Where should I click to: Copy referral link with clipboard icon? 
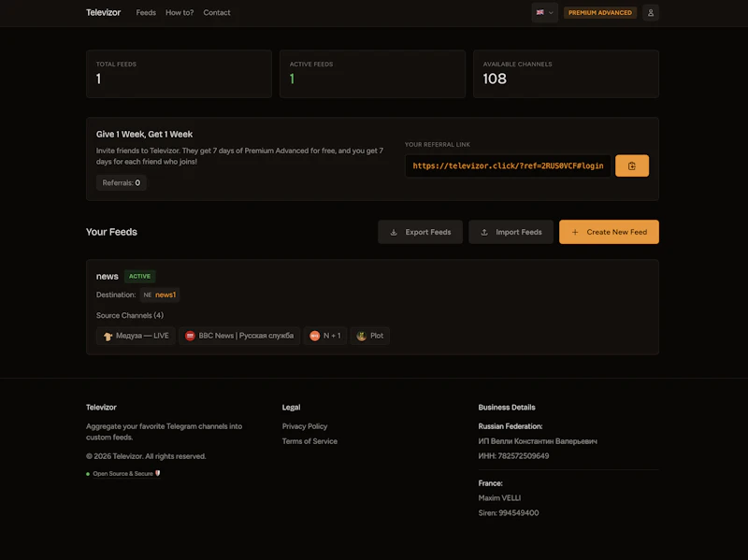click(x=632, y=165)
